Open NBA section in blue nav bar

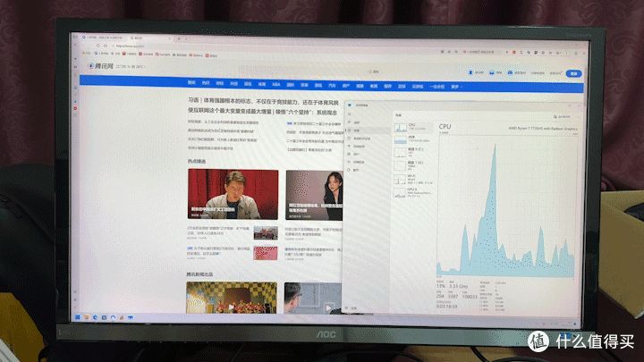pos(276,85)
